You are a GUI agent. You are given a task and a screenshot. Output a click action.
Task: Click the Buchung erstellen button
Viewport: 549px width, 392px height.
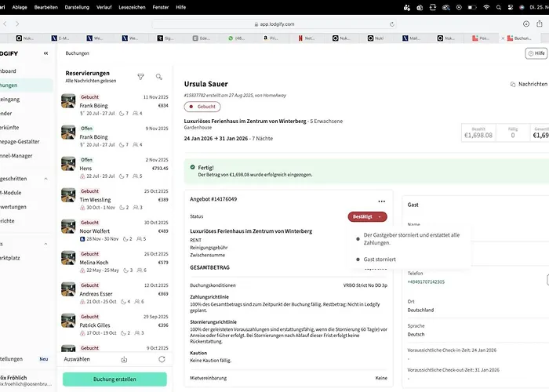(x=115, y=379)
